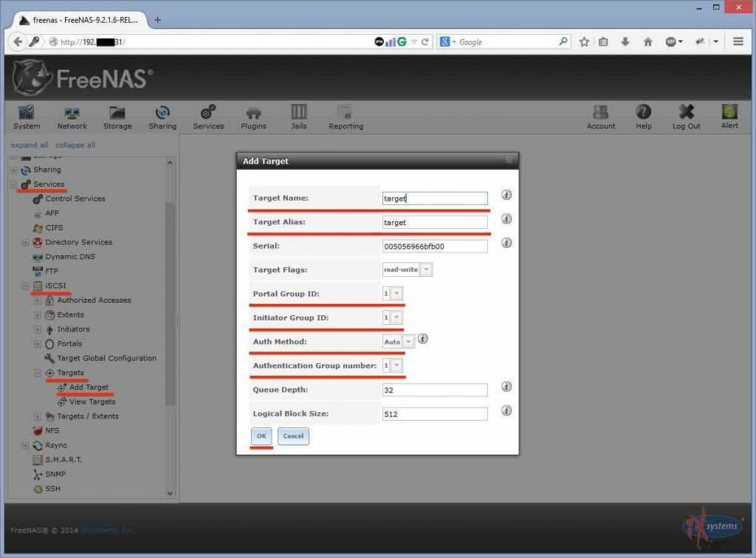Expand the Initiators tree node

(38, 330)
